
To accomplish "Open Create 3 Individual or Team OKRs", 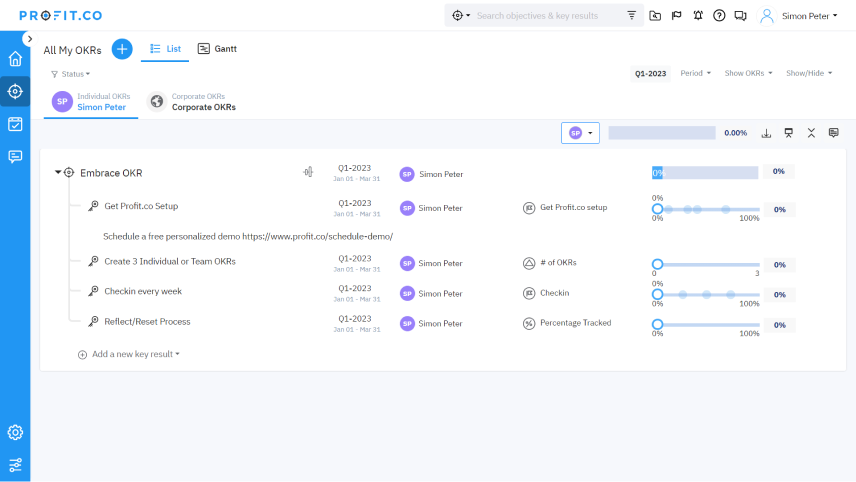I will 170,261.
